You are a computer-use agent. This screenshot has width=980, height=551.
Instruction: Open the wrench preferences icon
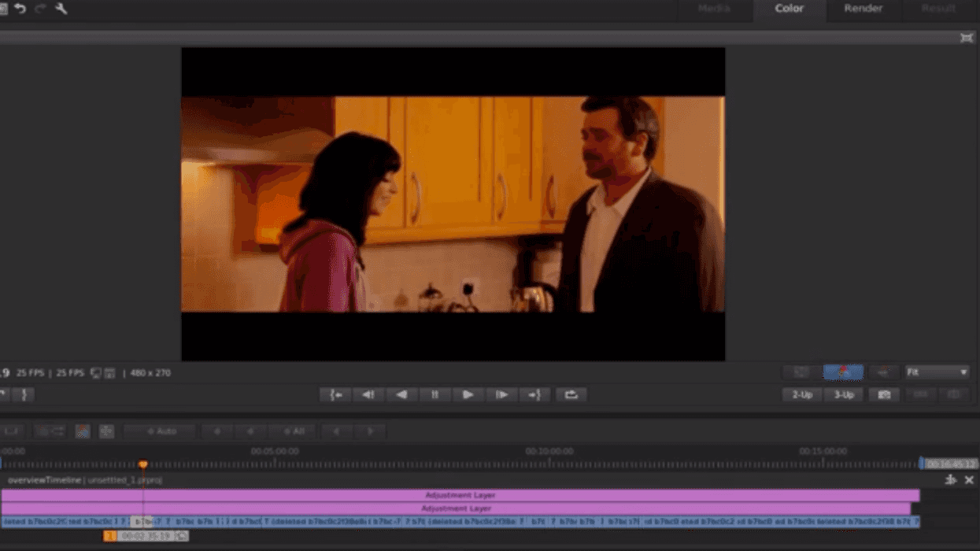click(x=61, y=9)
